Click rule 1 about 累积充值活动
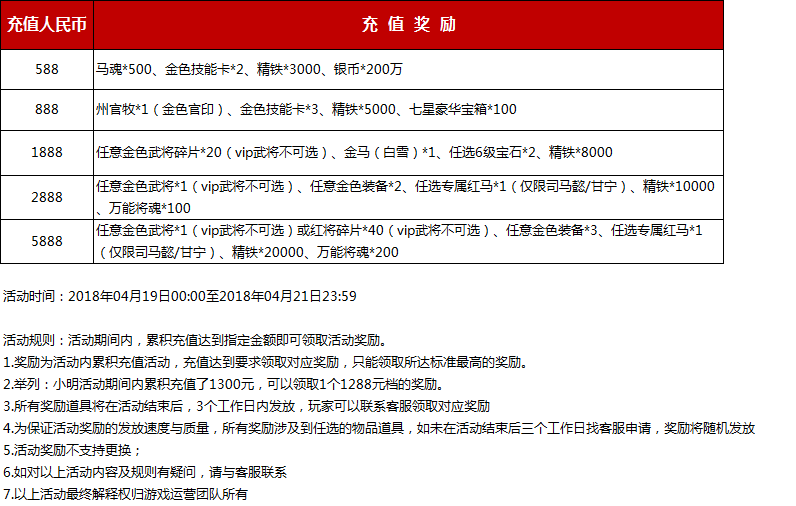Screen dimensions: 796x506 tap(267, 362)
